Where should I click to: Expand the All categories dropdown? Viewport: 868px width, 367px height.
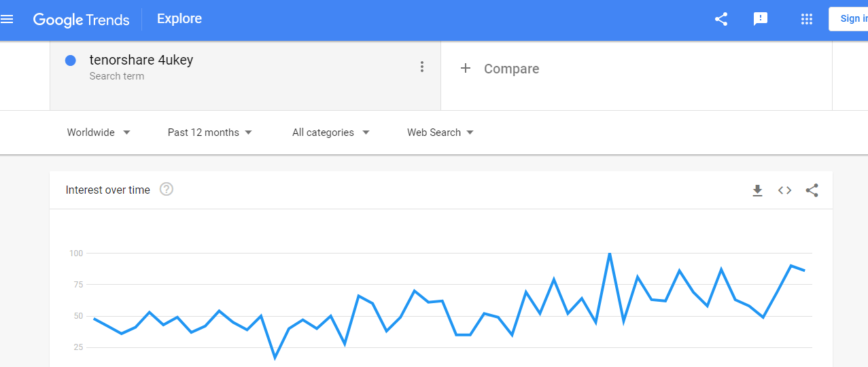pos(331,133)
